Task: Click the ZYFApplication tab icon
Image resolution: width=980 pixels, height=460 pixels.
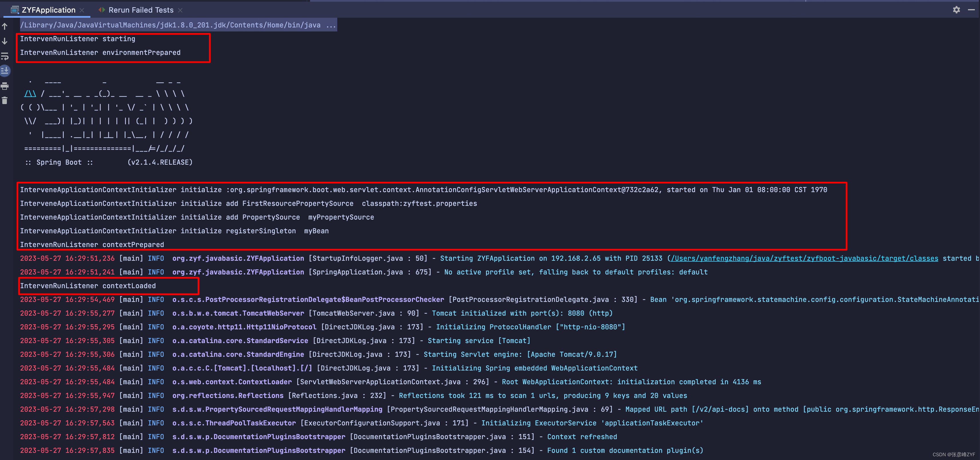Action: pos(15,10)
